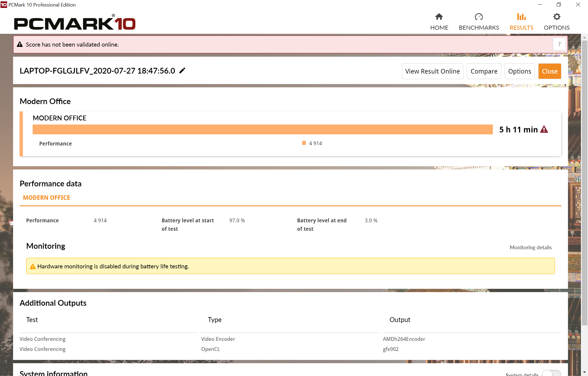The image size is (588, 376).
Task: Click the scrollbar up arrow
Action: point(584,38)
